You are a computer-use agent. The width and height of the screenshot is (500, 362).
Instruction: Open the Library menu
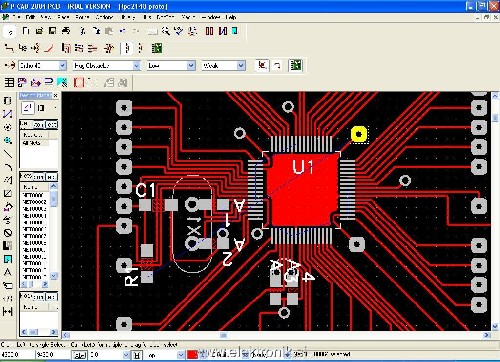[x=128, y=17]
